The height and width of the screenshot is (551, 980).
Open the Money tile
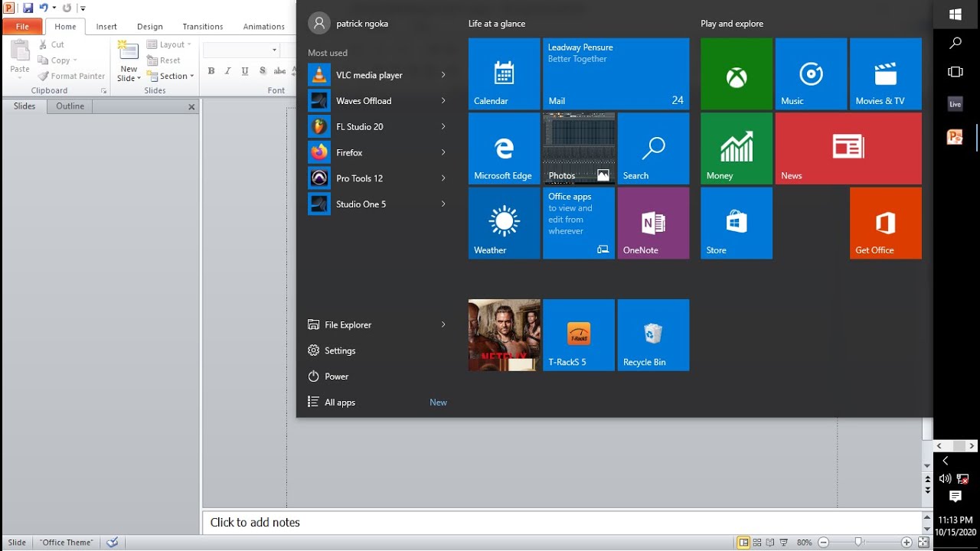pyautogui.click(x=737, y=148)
